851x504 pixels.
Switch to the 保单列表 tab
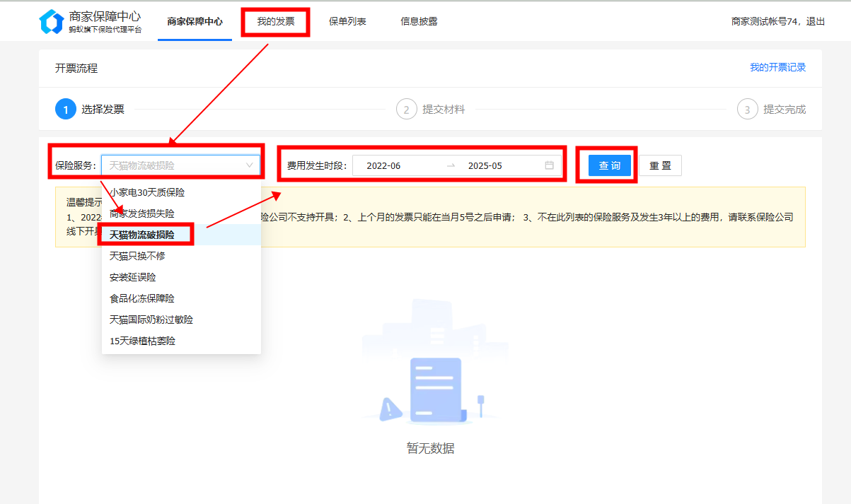[x=347, y=21]
